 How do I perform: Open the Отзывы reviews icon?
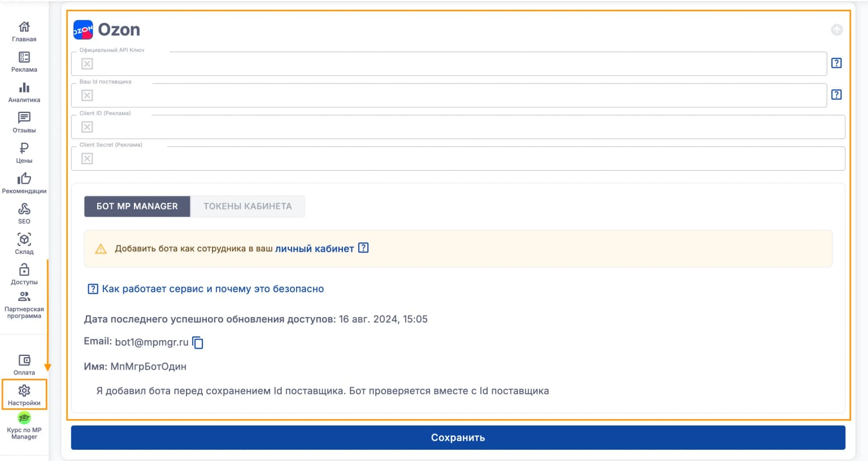coord(24,123)
